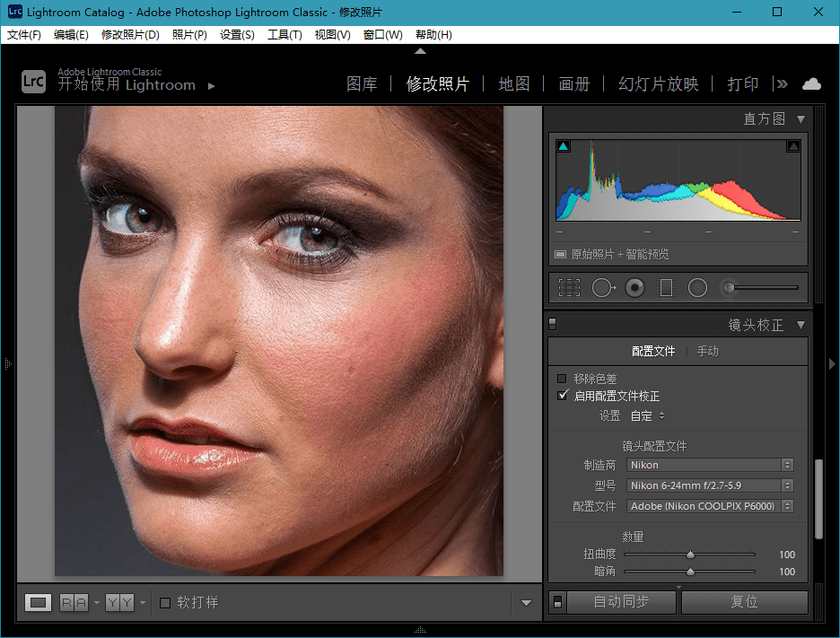Open the Red Eye Correction tool
This screenshot has width=840, height=638.
tap(634, 287)
